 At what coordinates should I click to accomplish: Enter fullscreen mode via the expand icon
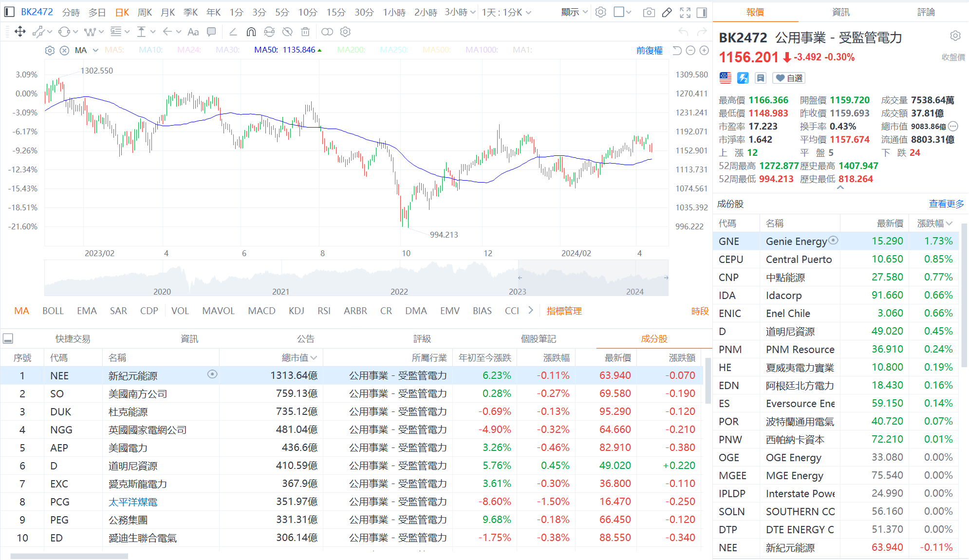point(685,12)
